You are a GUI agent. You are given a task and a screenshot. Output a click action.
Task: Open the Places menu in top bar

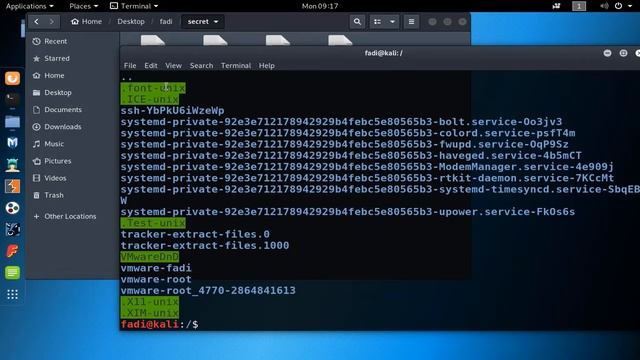pos(83,6)
